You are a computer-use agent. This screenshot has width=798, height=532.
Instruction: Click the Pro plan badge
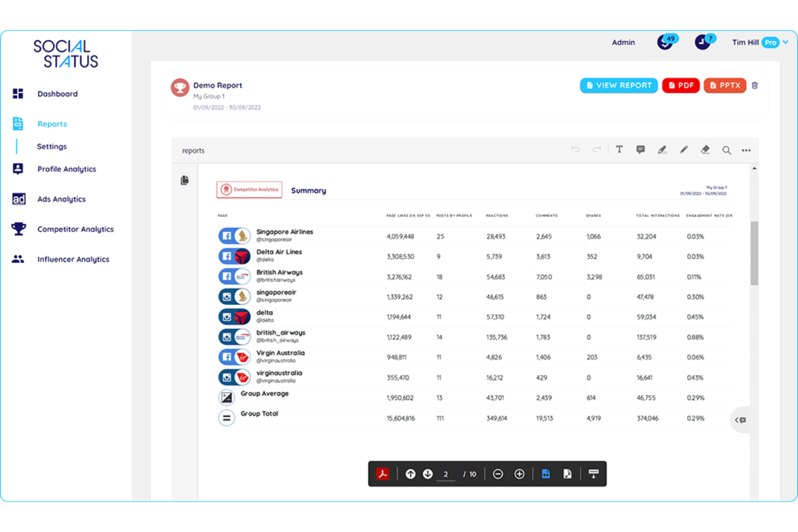[x=771, y=43]
